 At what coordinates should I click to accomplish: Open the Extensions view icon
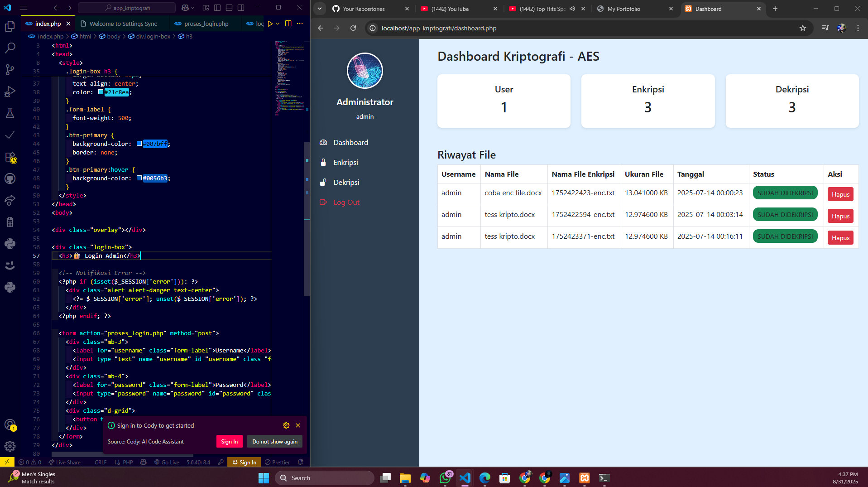[x=10, y=157]
